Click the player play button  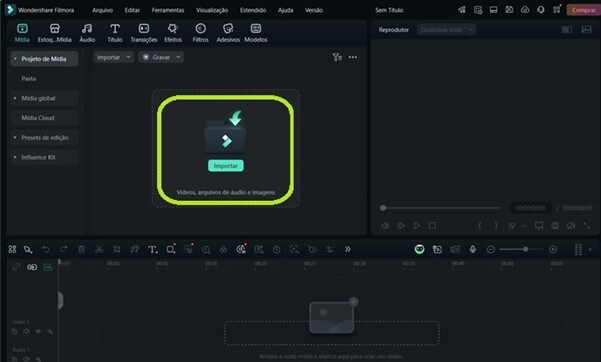tap(417, 225)
